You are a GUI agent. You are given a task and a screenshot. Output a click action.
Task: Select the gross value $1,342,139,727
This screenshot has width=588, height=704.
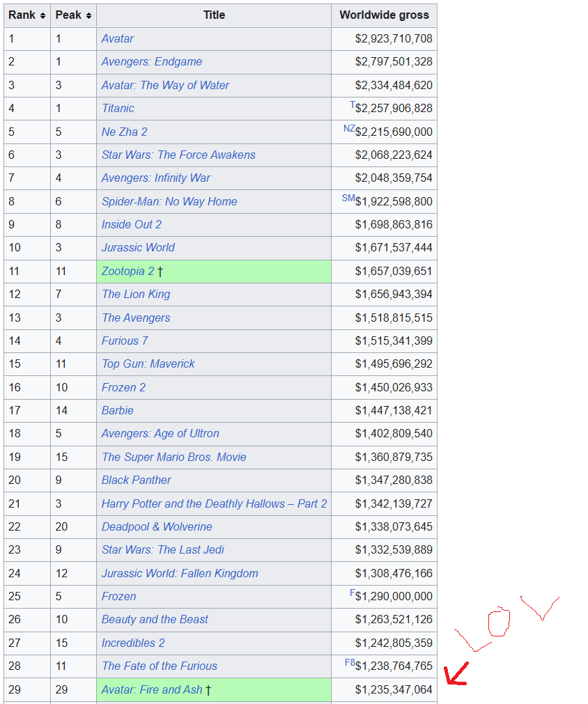click(394, 503)
